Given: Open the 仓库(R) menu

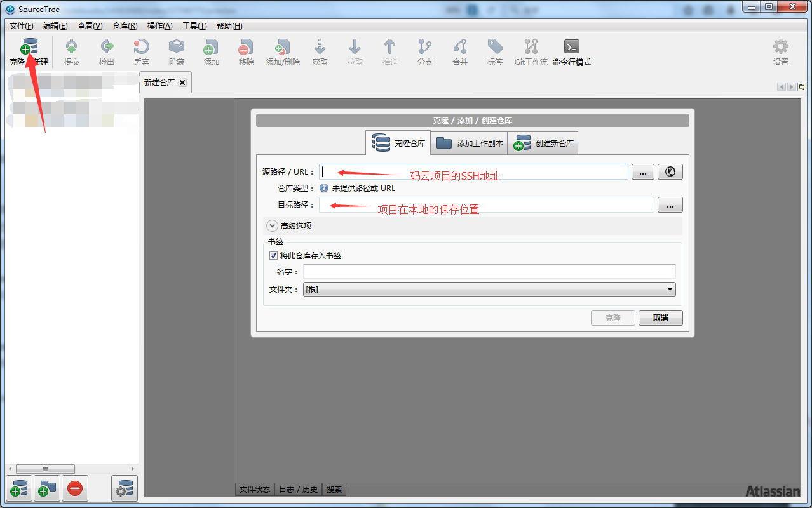Looking at the screenshot, I should [125, 26].
